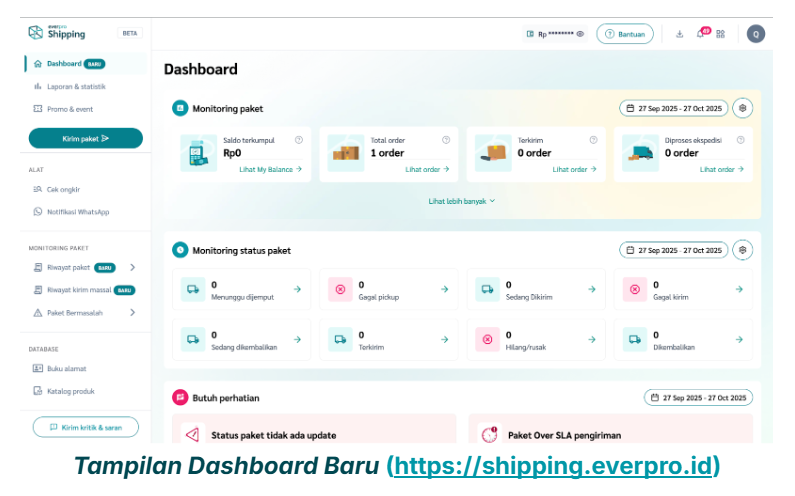Click the download icon in header
This screenshot has width=795, height=496.
tap(679, 34)
